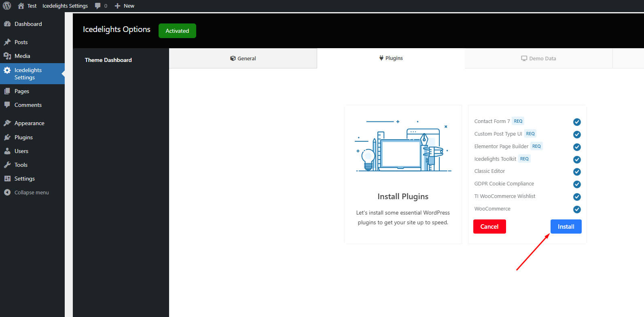Click the WooCommerce plugin name
Viewport: 644px width, 317px height.
tap(492, 208)
